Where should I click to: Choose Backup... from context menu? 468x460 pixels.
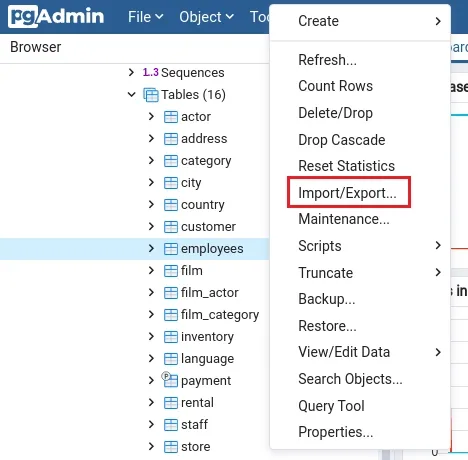coord(360,299)
